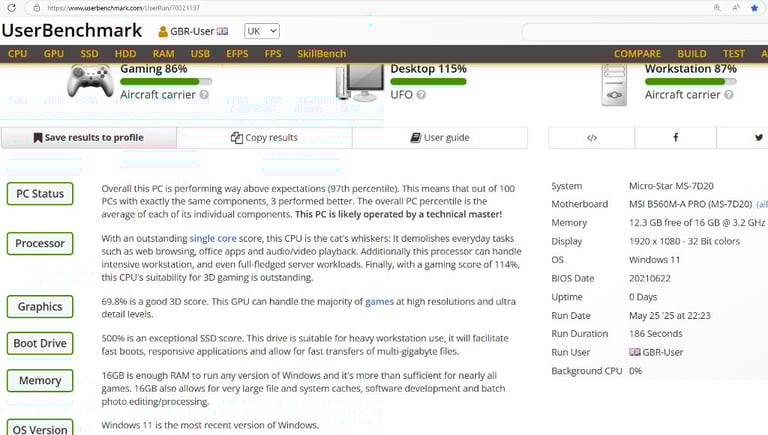
Task: Click the Gaming 86% progress bar
Action: pos(166,82)
